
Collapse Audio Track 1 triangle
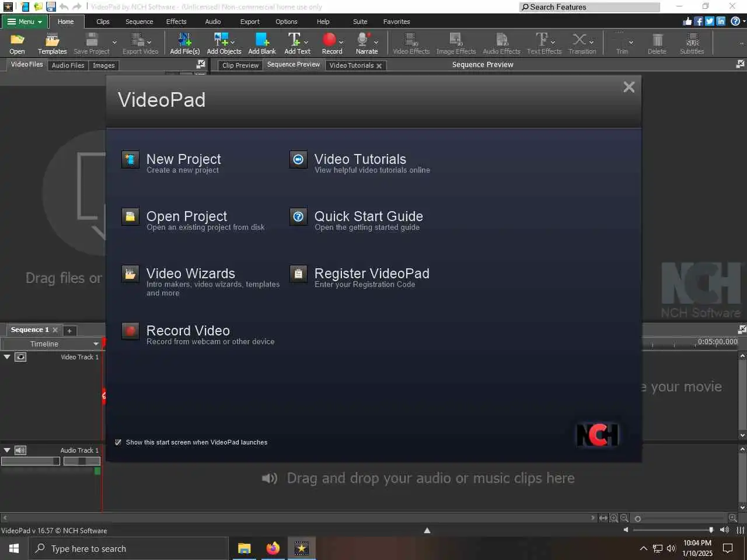click(x=7, y=450)
